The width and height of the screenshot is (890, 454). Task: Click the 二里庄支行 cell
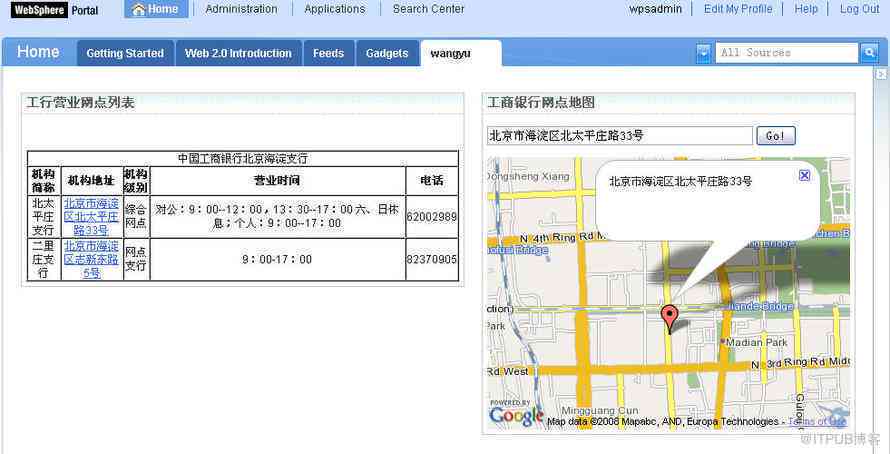[43, 259]
